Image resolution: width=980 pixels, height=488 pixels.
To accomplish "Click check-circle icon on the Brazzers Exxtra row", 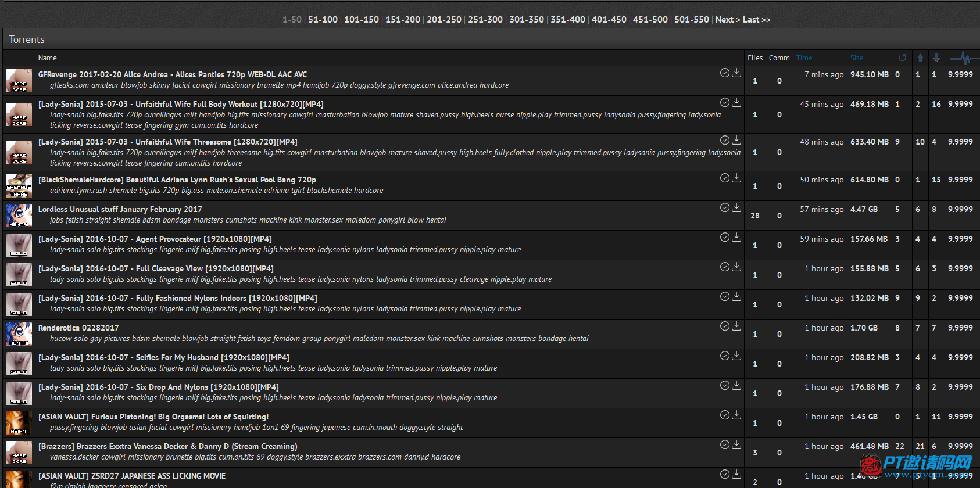I will (725, 444).
